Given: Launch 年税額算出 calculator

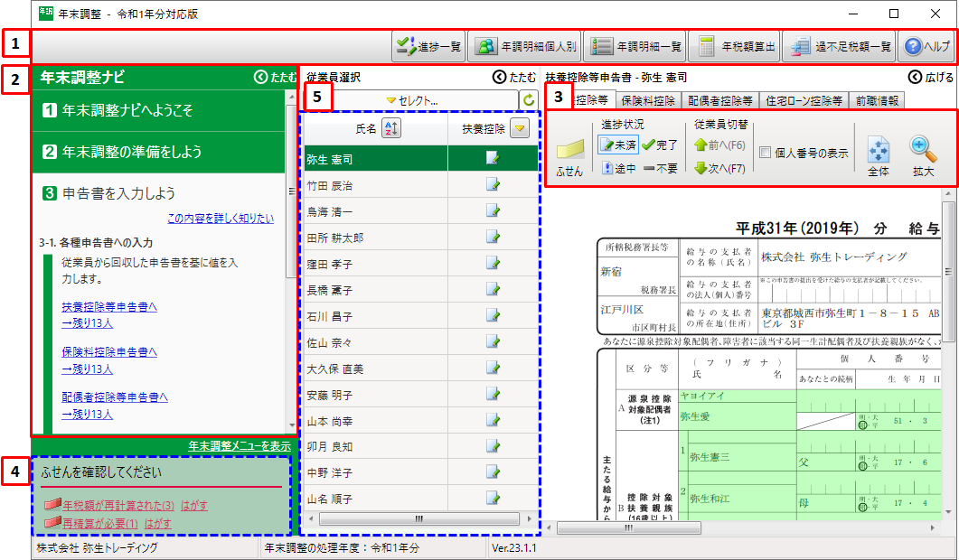Looking at the screenshot, I should point(734,46).
